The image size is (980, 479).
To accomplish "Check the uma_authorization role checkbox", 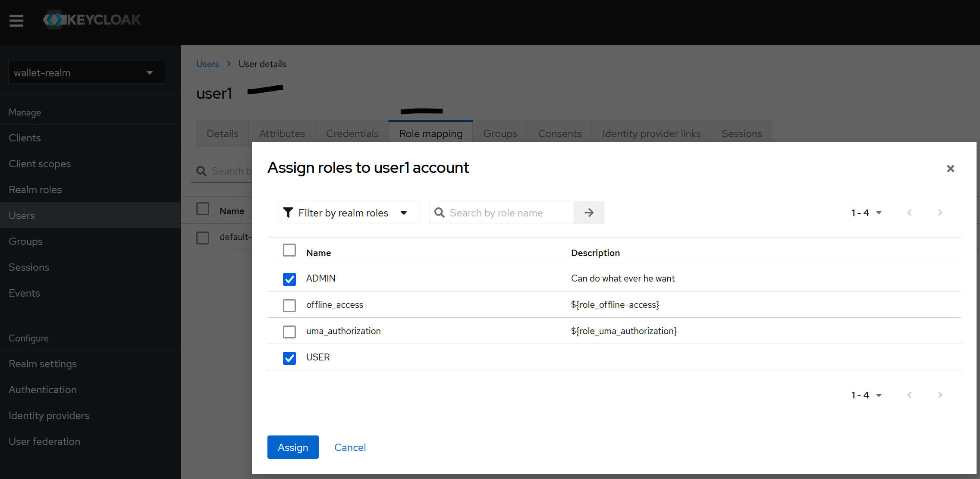I will coord(289,332).
